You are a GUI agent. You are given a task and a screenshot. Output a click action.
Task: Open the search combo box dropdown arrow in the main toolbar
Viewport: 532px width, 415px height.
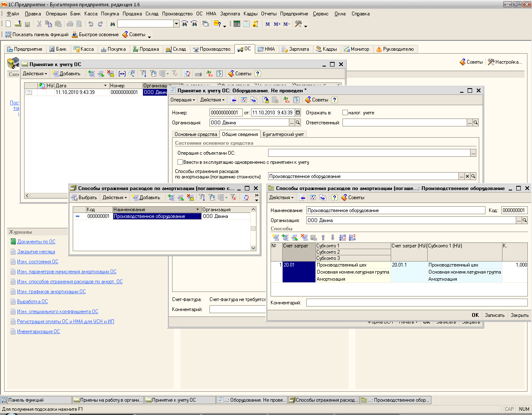(176, 24)
